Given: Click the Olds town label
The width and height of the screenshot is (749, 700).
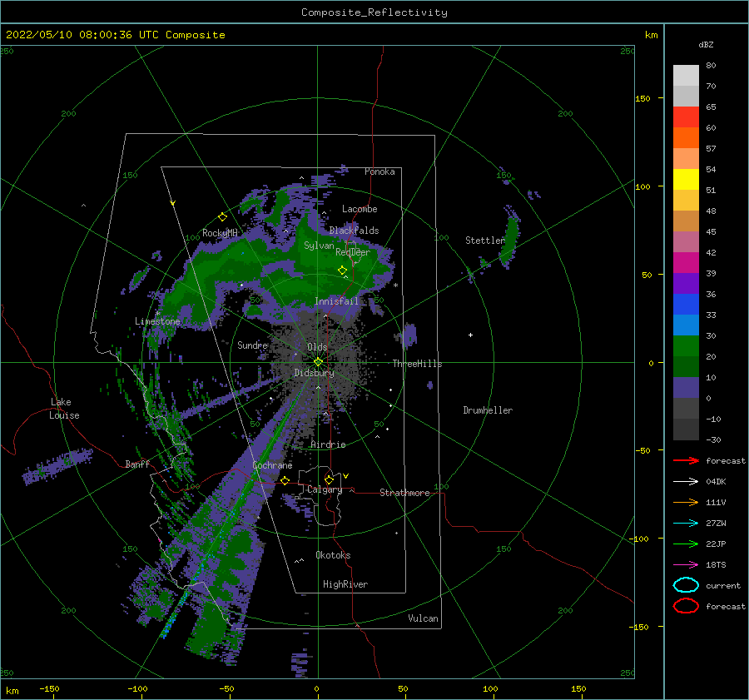Looking at the screenshot, I should point(317,347).
